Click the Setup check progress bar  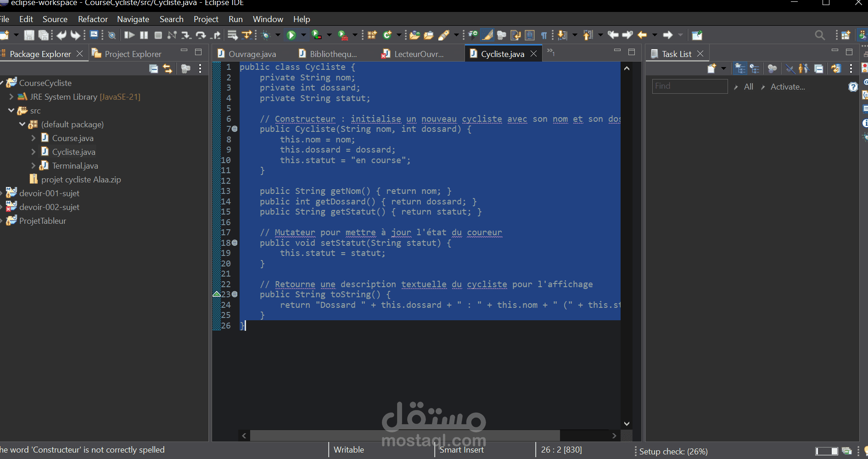tap(827, 451)
